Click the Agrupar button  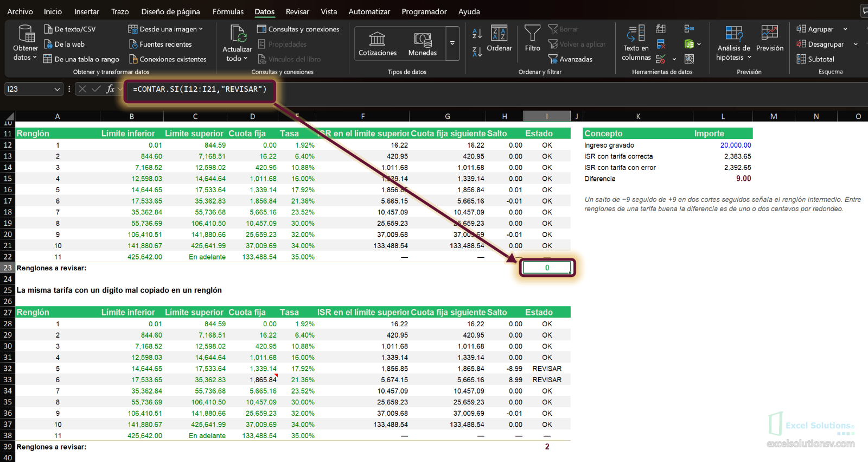click(815, 29)
